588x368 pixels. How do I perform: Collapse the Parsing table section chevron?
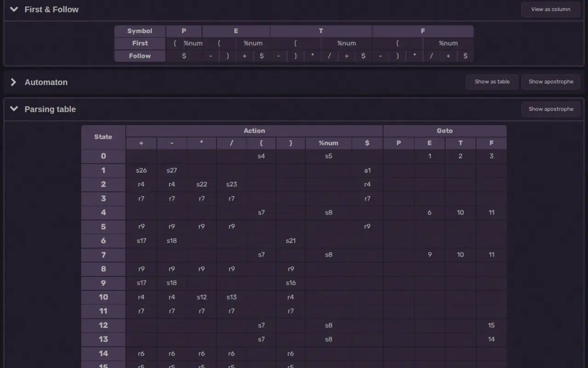(14, 109)
